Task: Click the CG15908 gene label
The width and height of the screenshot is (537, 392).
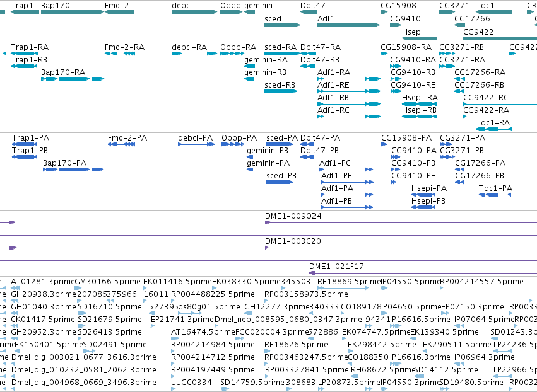Action: [398, 6]
